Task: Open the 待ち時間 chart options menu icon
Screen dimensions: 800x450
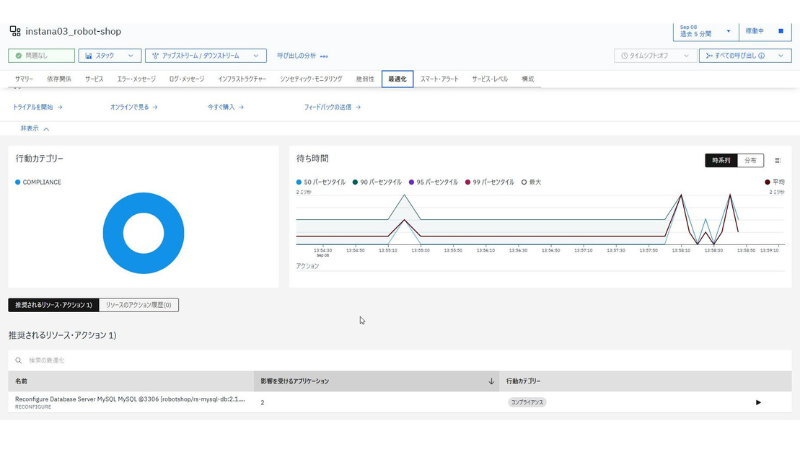Action: [x=778, y=160]
